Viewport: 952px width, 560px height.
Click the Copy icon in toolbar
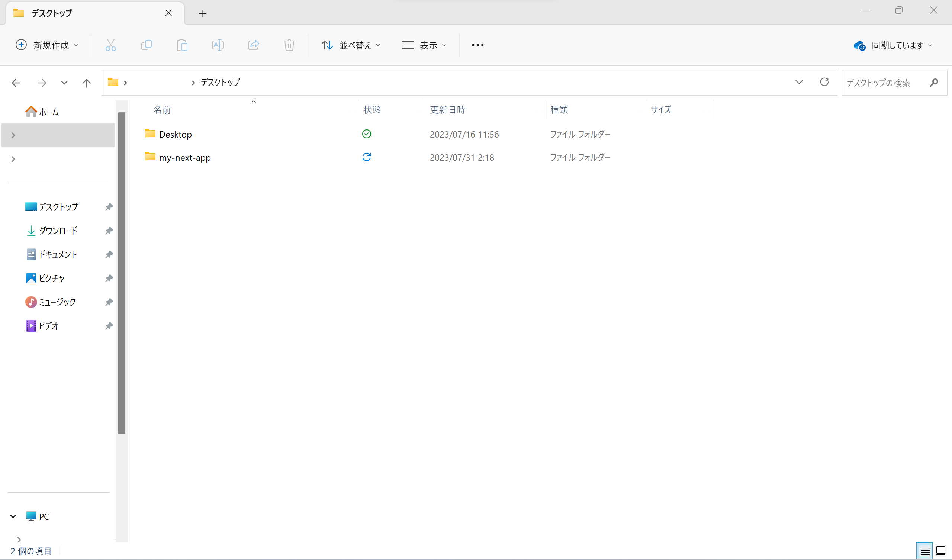click(x=146, y=45)
